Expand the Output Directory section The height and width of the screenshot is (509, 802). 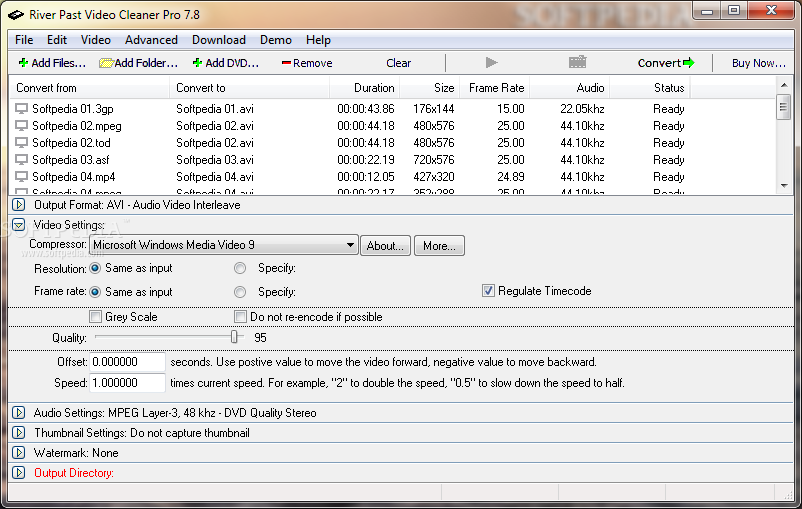19,473
